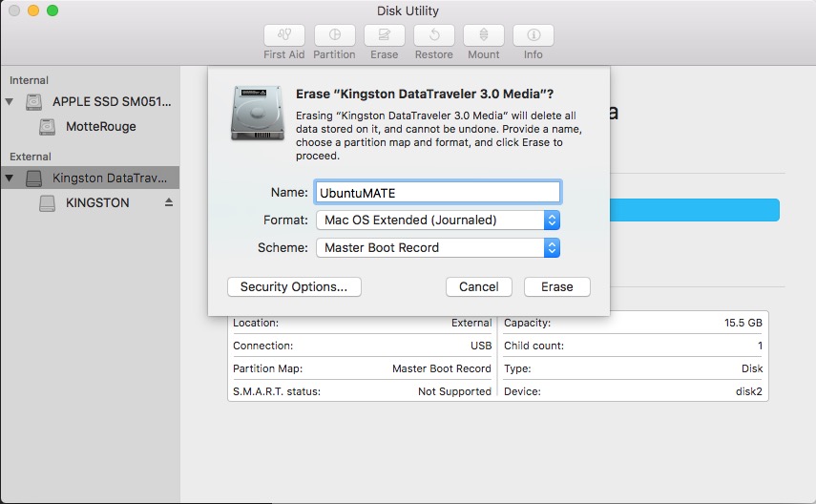The image size is (816, 504).
Task: Click the Name field containing UbuntuMATE
Action: click(438, 192)
